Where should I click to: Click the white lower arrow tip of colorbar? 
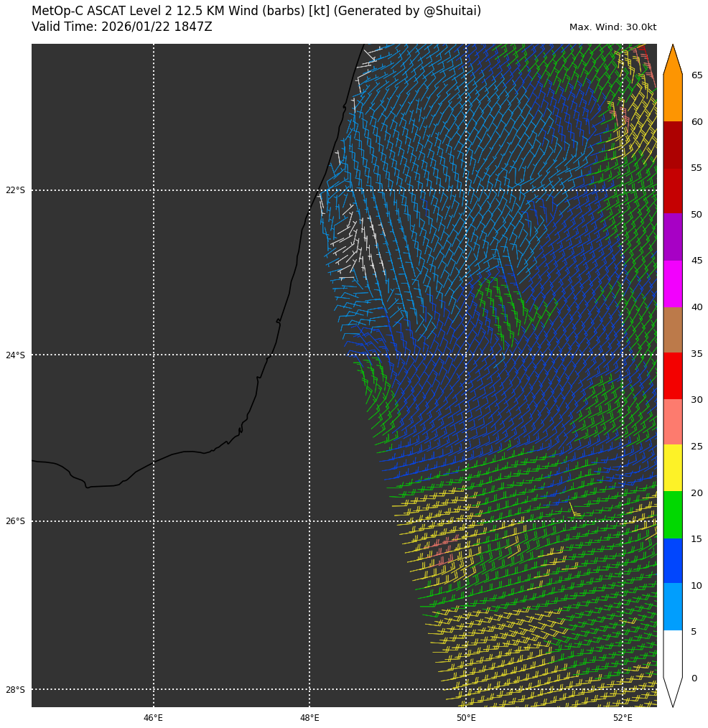pyautogui.click(x=673, y=691)
